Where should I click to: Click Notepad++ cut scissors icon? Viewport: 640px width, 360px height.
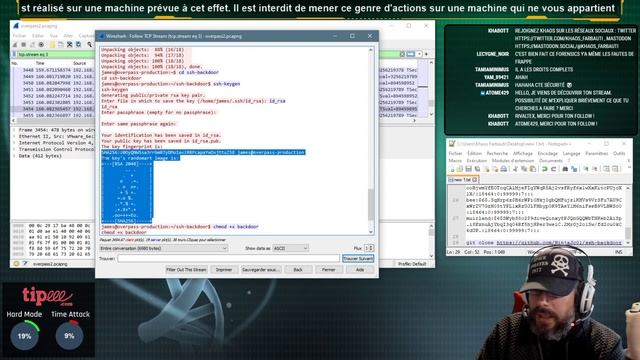516,169
